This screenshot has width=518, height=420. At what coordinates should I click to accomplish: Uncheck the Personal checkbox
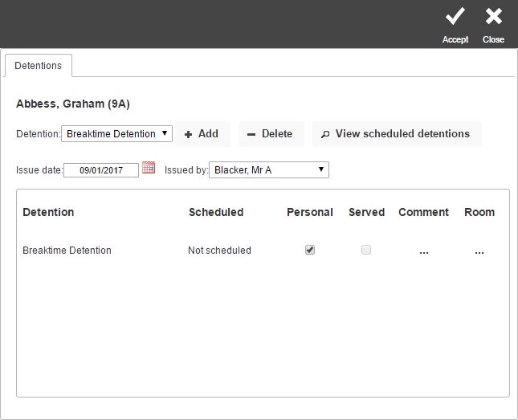(310, 250)
